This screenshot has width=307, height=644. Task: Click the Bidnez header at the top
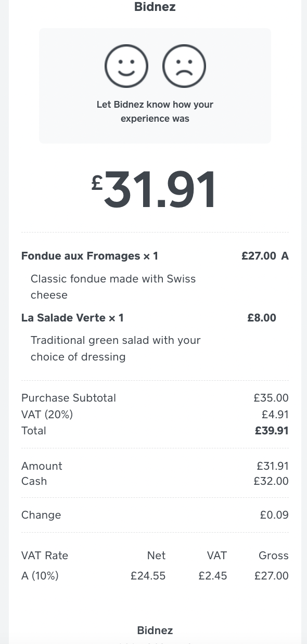155,7
